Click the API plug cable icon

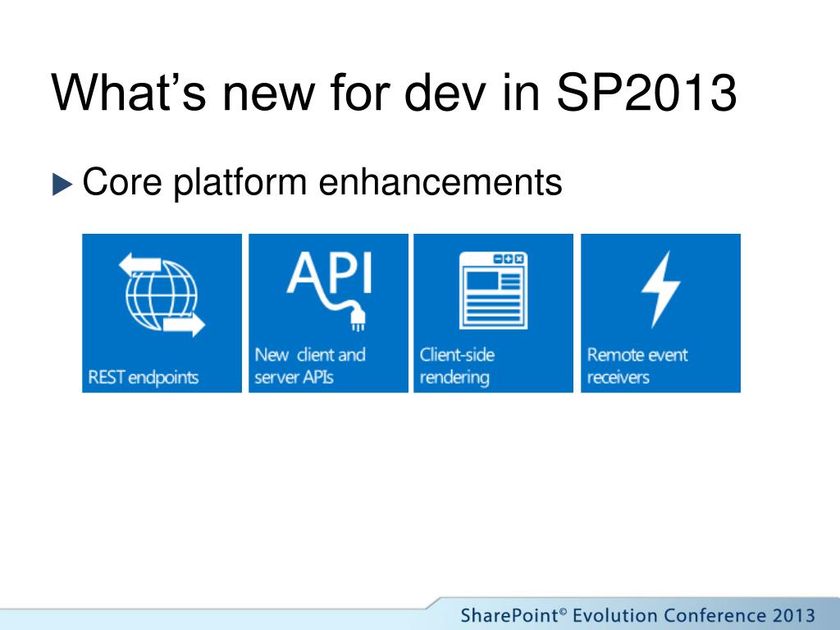[329, 290]
